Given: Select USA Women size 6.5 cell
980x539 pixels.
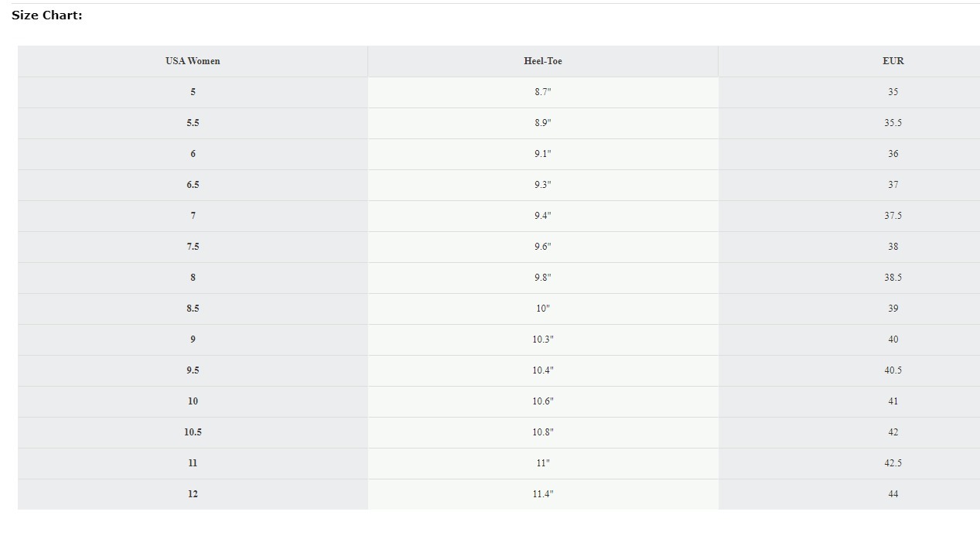Looking at the screenshot, I should tap(193, 185).
